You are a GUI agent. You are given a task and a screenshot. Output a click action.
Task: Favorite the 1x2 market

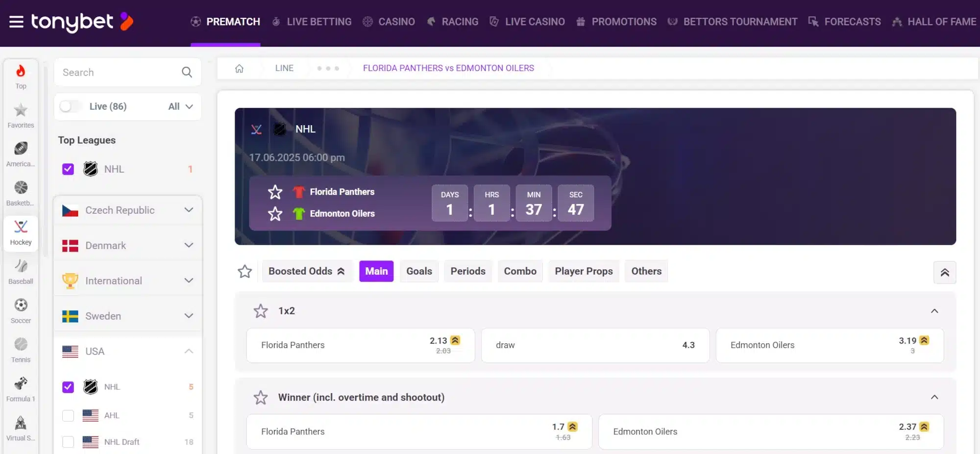(x=261, y=311)
